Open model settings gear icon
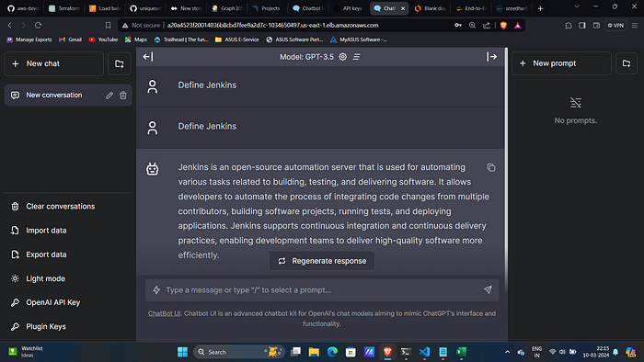 (342, 57)
